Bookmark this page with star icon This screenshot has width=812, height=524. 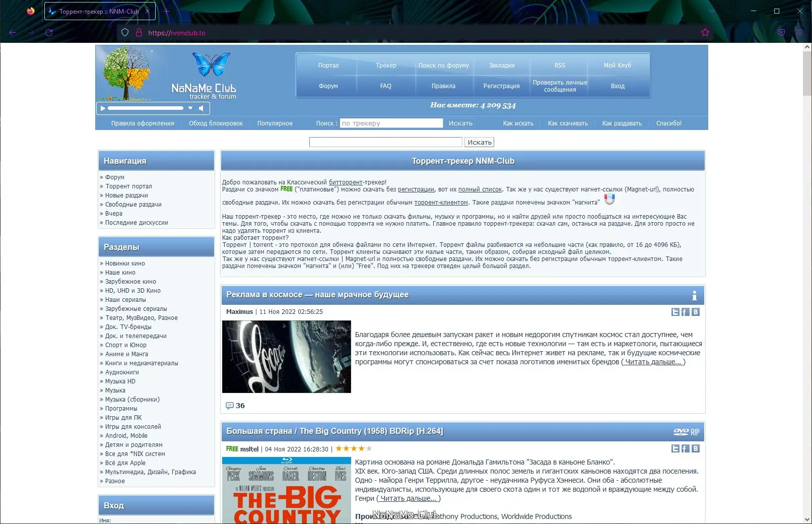(705, 32)
